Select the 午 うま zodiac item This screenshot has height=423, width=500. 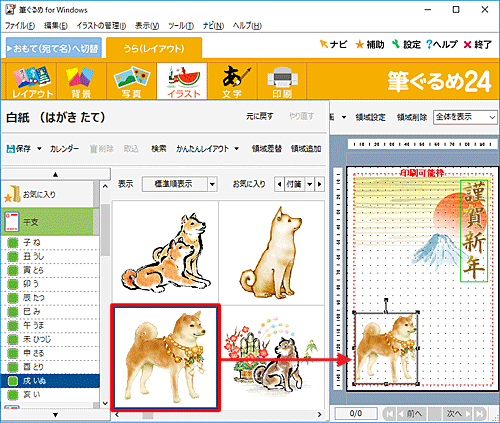[x=50, y=325]
